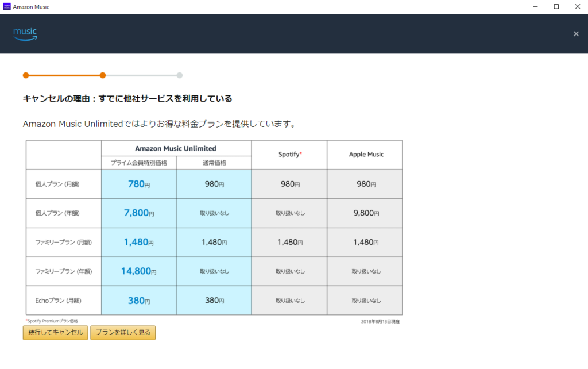
Task: Click the '14,800円' Prime price cell
Action: tap(139, 271)
